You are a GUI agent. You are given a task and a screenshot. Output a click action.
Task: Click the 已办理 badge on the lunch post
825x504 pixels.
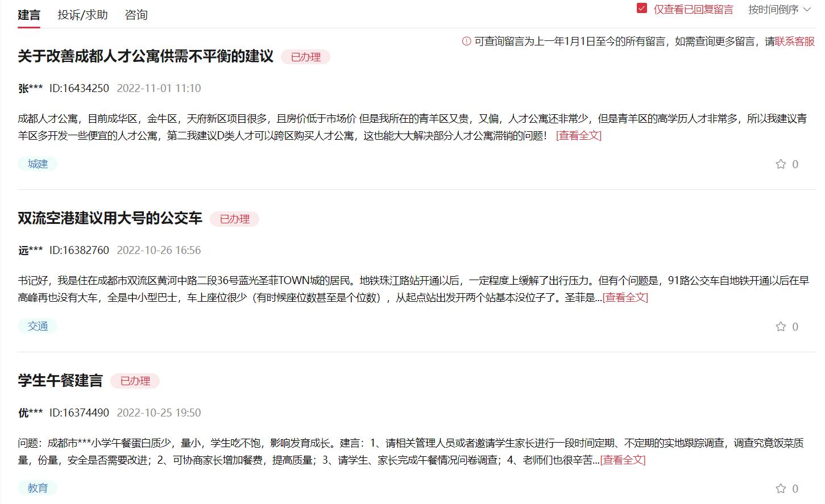136,381
